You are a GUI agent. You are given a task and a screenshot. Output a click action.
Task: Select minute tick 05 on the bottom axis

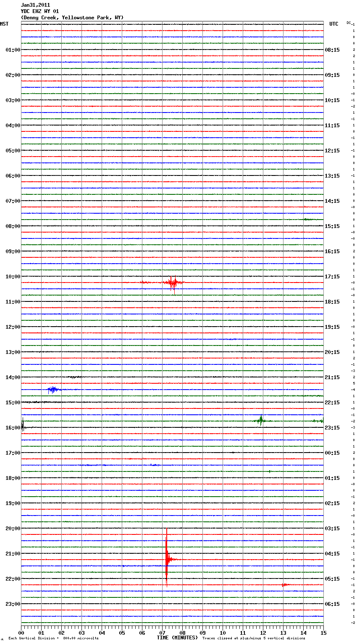[122, 633]
